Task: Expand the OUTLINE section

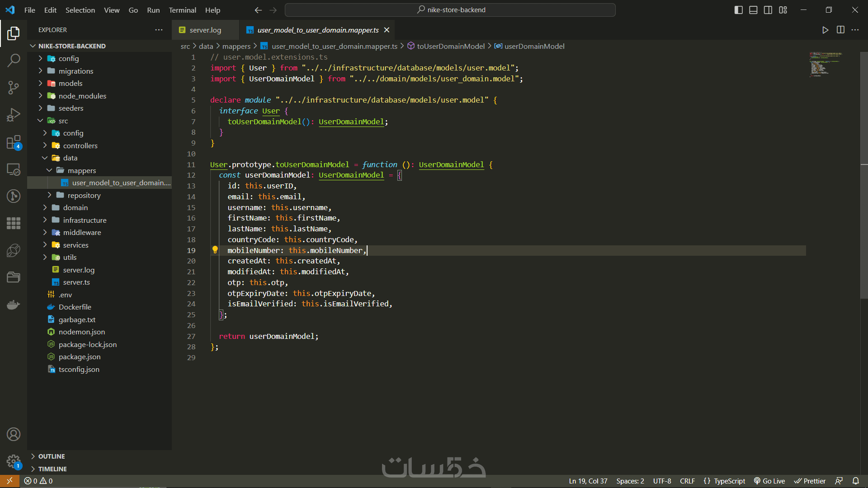Action: click(52, 456)
